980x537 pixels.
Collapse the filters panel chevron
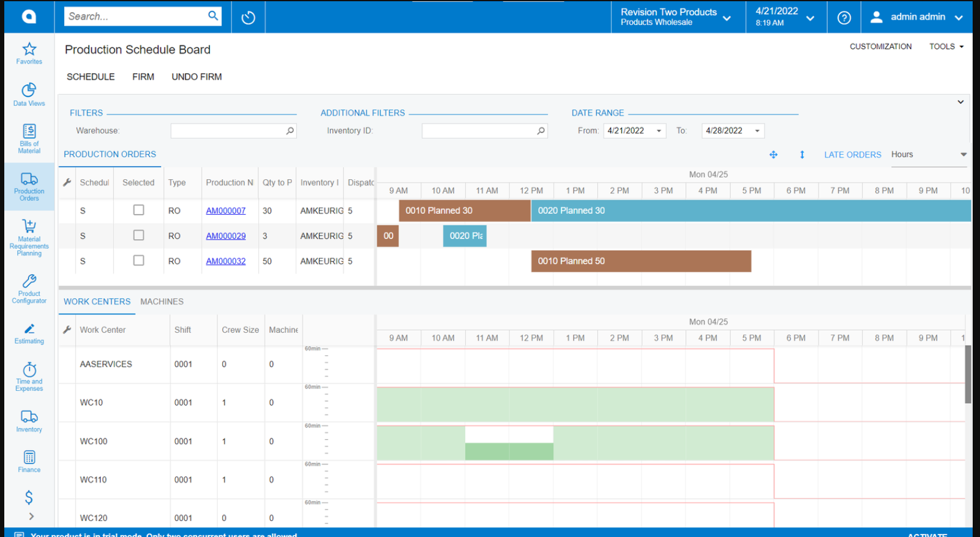point(960,102)
